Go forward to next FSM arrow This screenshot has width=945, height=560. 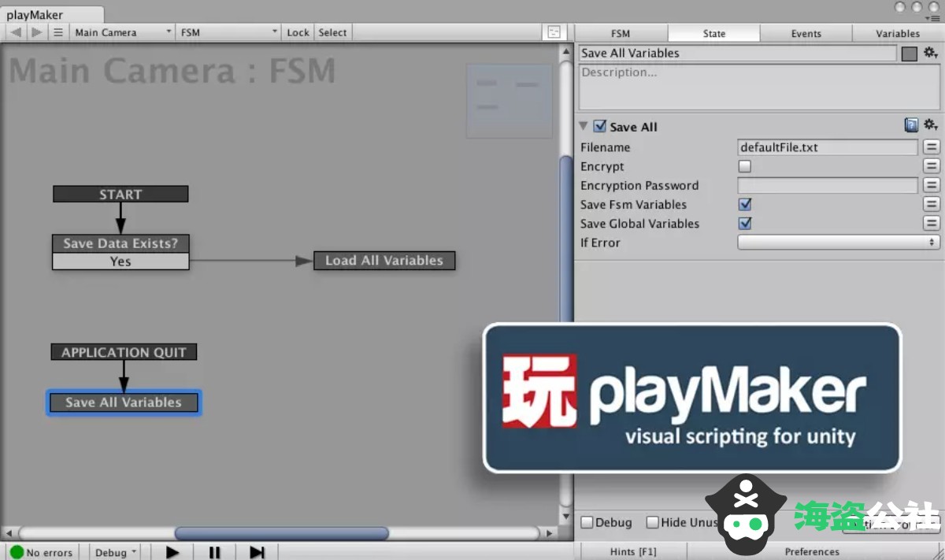click(36, 32)
